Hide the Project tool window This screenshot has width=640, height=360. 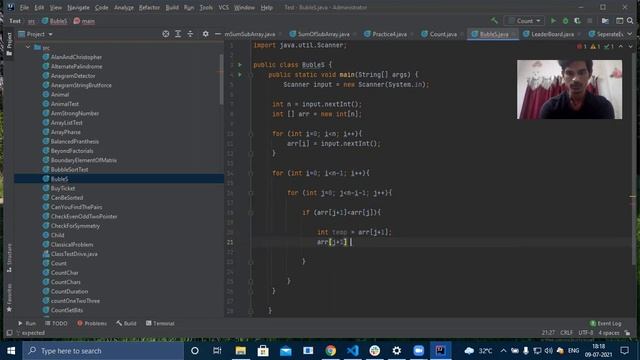218,34
